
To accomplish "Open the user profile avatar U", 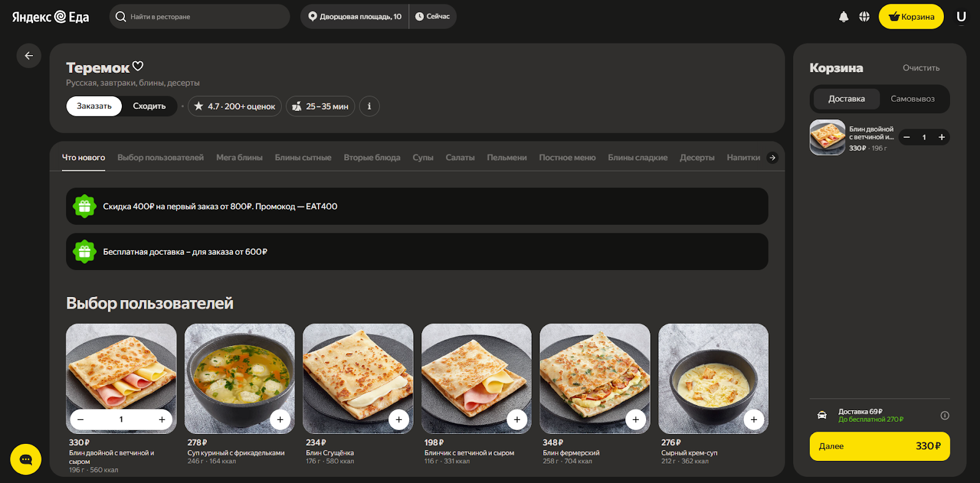I will [961, 17].
